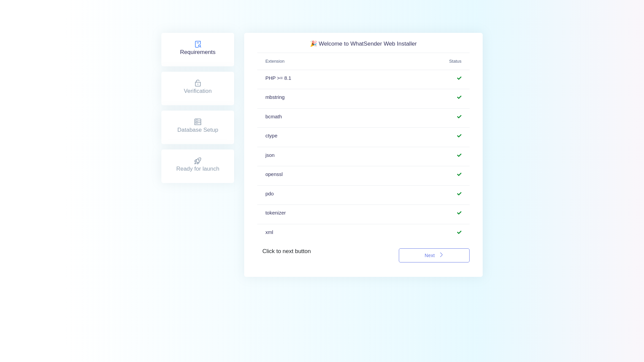The width and height of the screenshot is (644, 362).
Task: Select the 'xml' extension text
Action: pyautogui.click(x=269, y=232)
